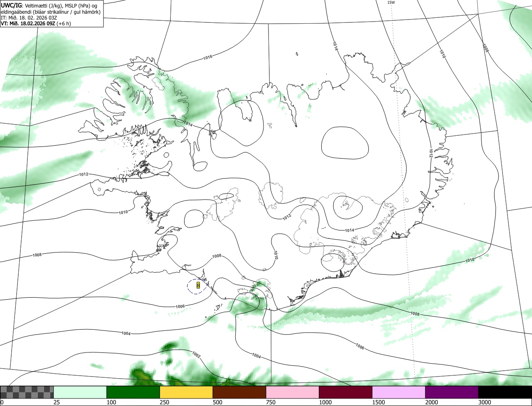Choose the dark purple 2000–3000 legend swatch

click(x=452, y=392)
